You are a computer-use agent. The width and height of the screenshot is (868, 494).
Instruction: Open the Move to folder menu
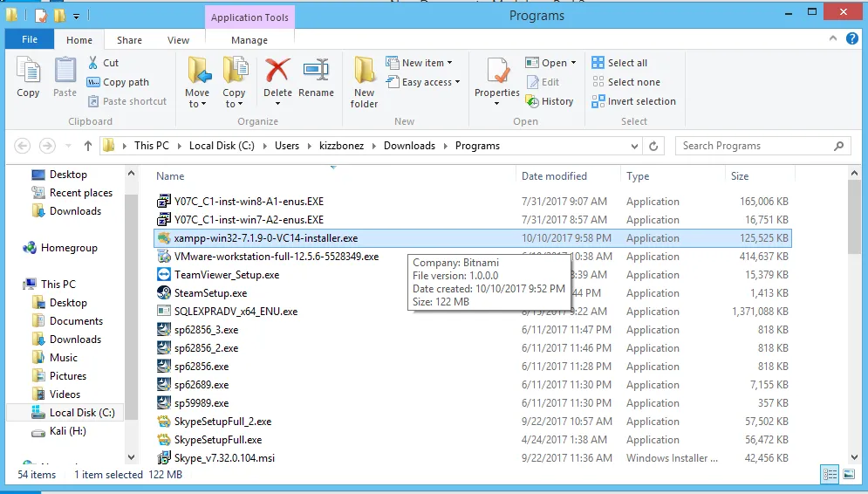(198, 82)
